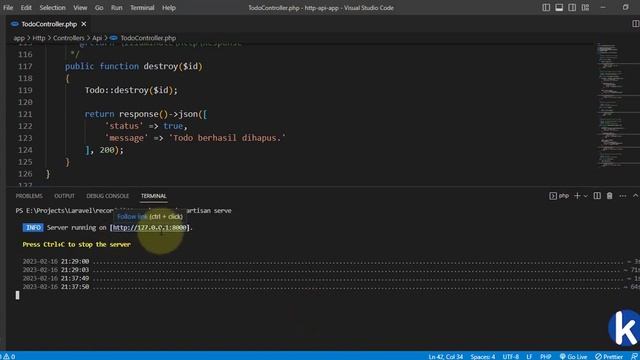Click Prettier status bar item
This screenshot has width=640, height=360.
pos(609,356)
